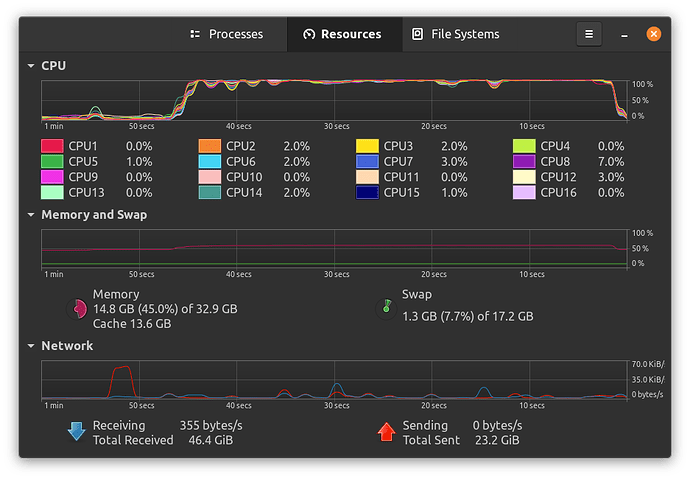
Task: Click the Network history graph
Action: [335, 380]
